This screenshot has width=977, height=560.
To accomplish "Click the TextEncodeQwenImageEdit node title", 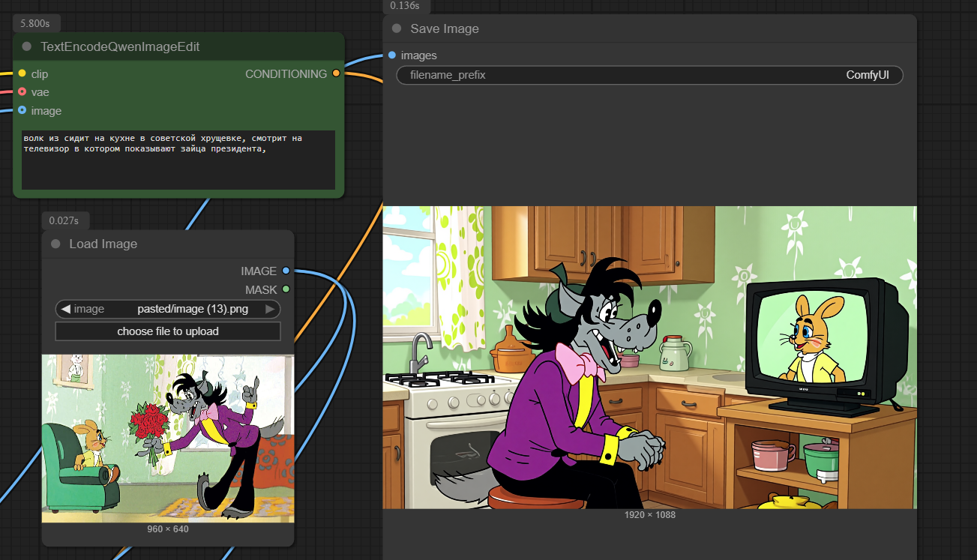I will (120, 46).
